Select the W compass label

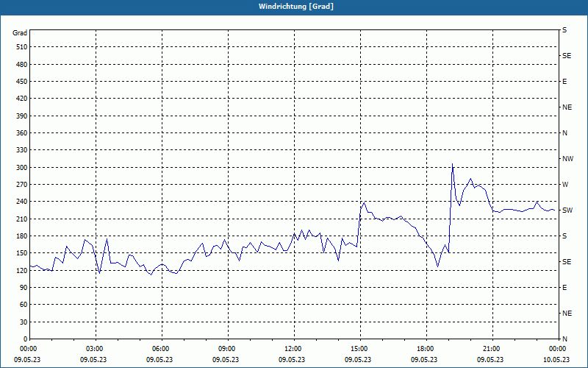coord(565,185)
